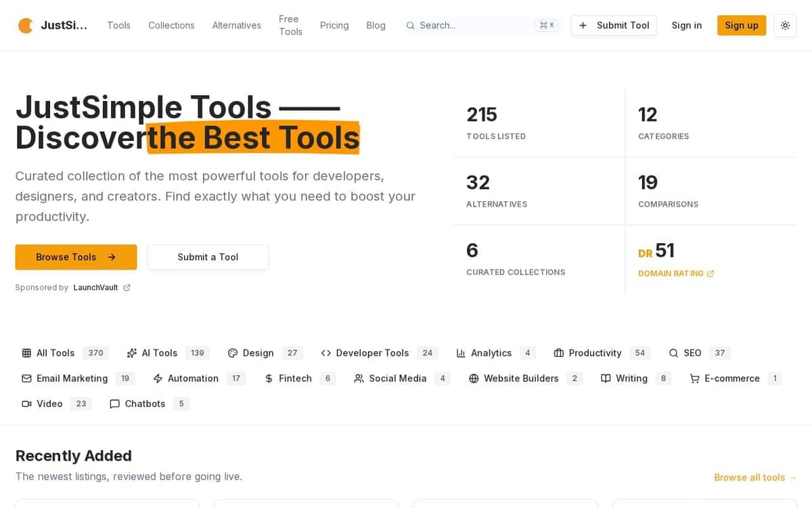Filter by Productivity category label

(595, 353)
